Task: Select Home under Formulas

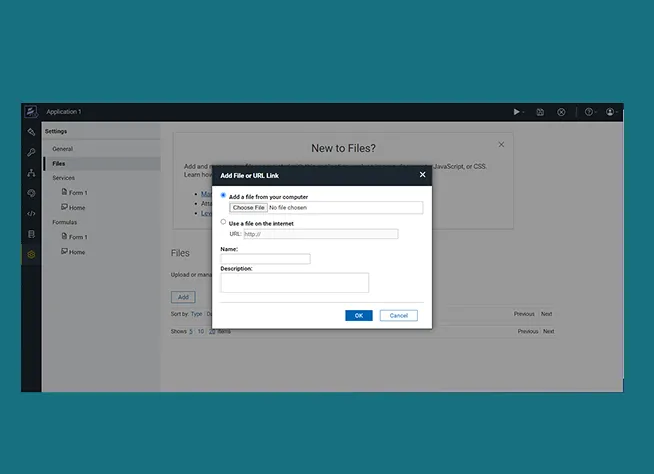Action: click(x=76, y=252)
